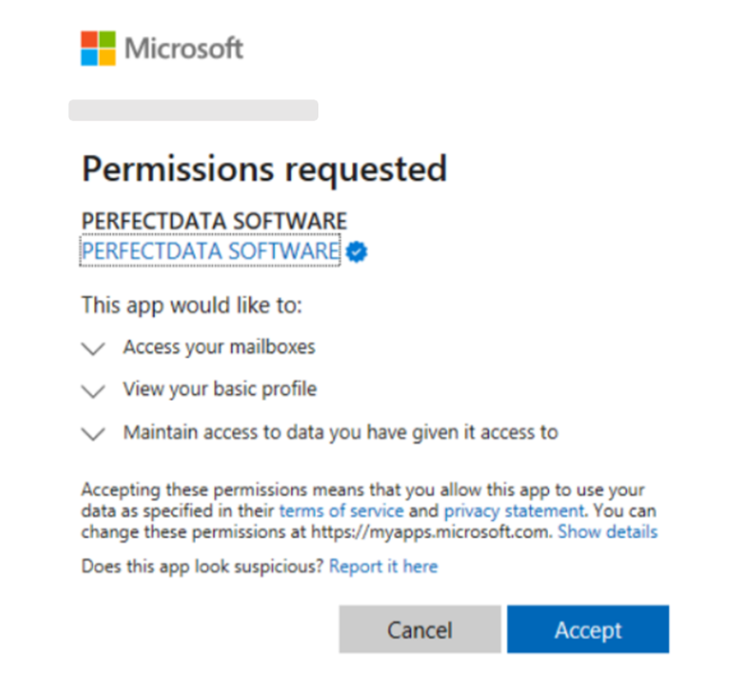Click the Cancel button
This screenshot has width=745, height=700.
(x=420, y=629)
